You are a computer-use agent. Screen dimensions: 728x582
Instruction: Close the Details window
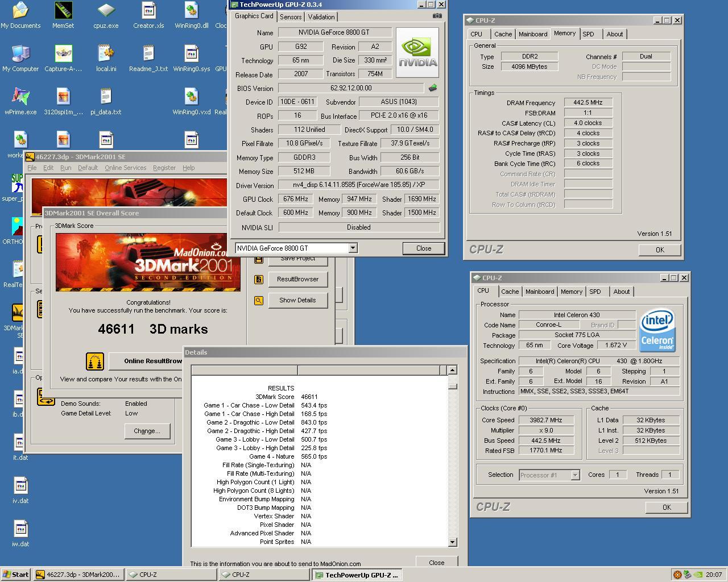437,563
